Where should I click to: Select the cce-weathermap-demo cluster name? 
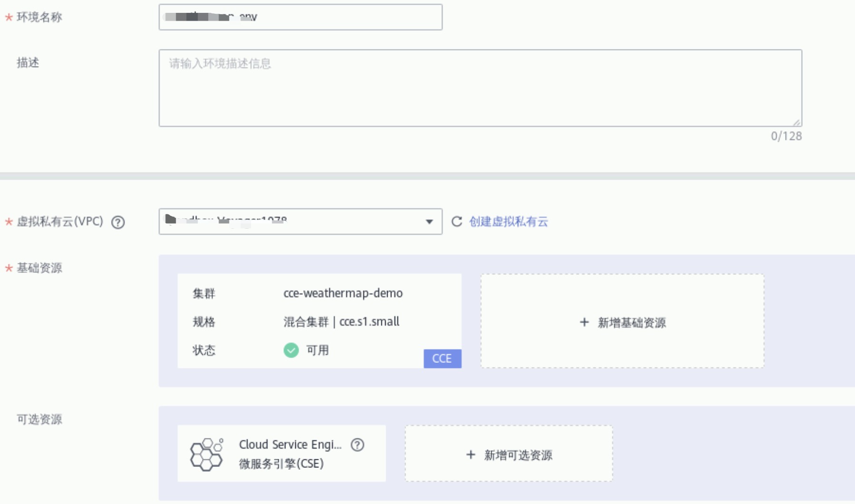pyautogui.click(x=343, y=293)
